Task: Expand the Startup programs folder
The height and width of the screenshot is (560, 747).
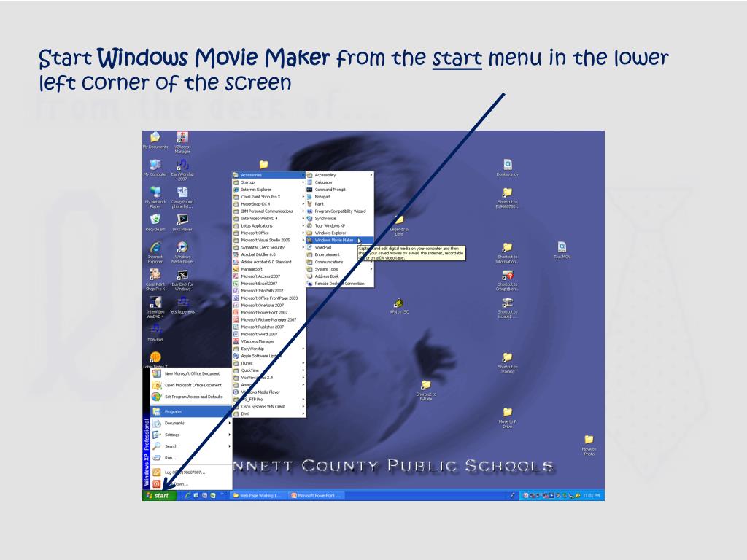Action: 268,182
